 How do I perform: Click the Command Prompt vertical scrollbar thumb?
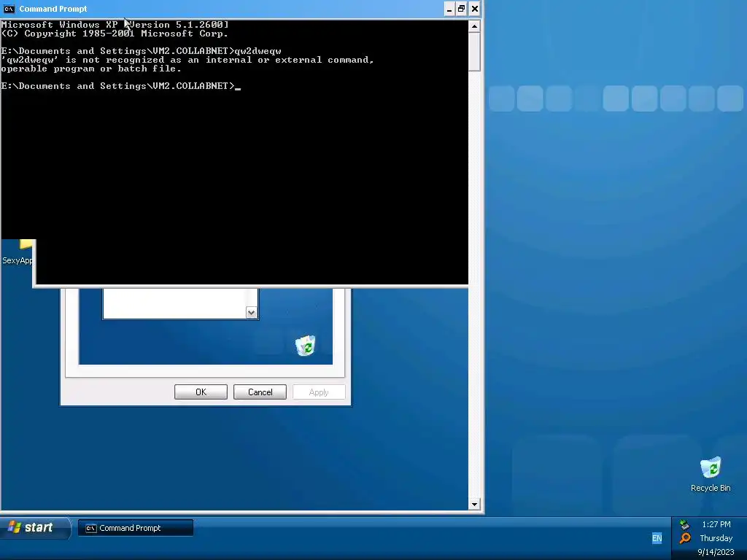click(474, 52)
